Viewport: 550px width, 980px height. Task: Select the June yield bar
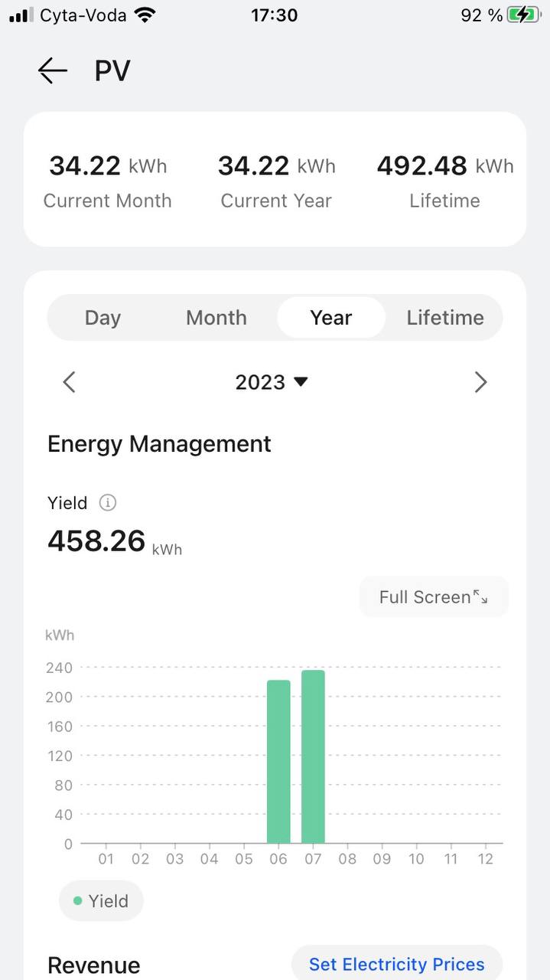click(278, 762)
